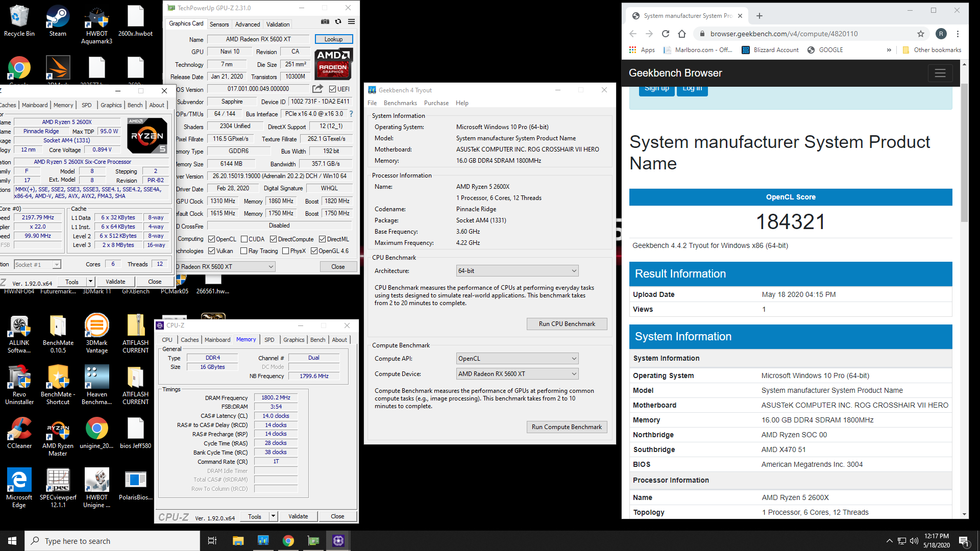Open the Recycle Bin desktop icon

[19, 21]
